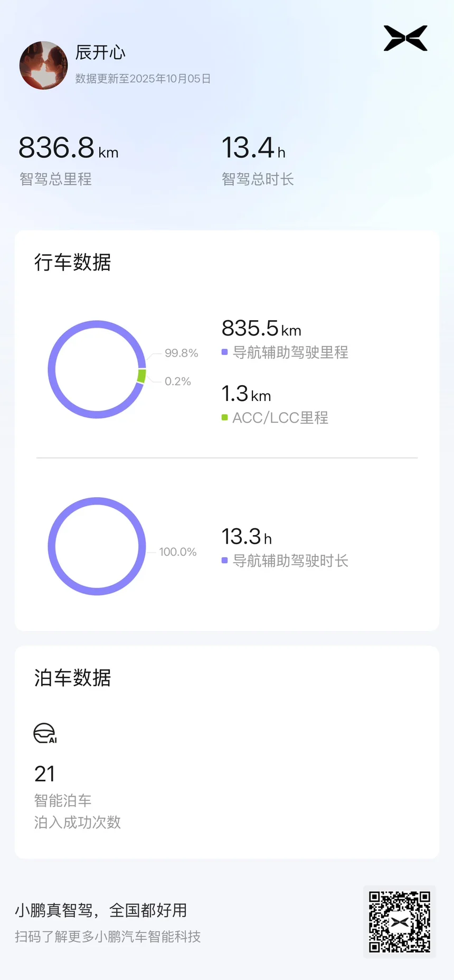Tap the 扫码了解更多小鹏汽车智能科技 text

[x=108, y=937]
